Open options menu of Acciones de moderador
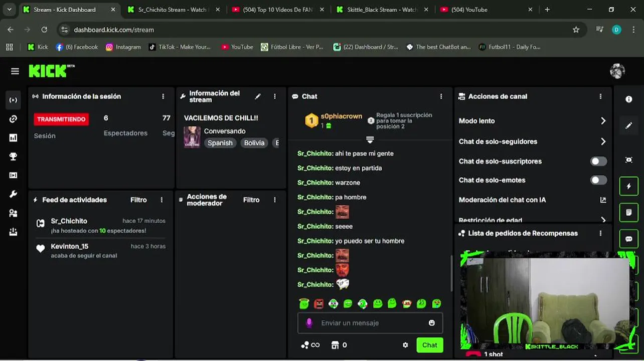This screenshot has height=361, width=644. 274,200
